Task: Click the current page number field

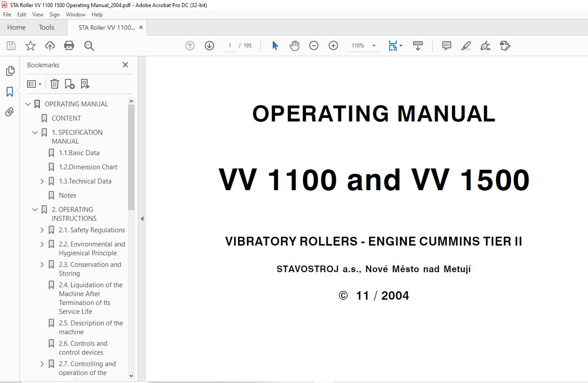Action: 230,46
